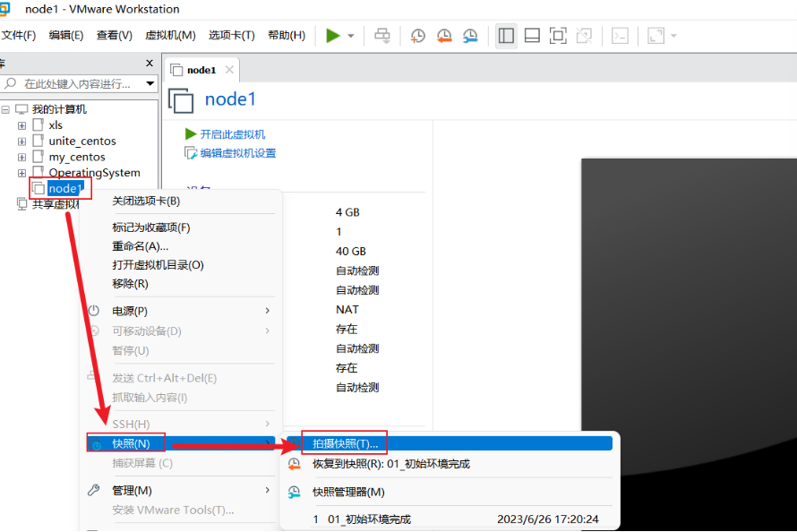This screenshot has width=797, height=532.
Task: Open the stretch display dropdown arrow
Action: (673, 36)
